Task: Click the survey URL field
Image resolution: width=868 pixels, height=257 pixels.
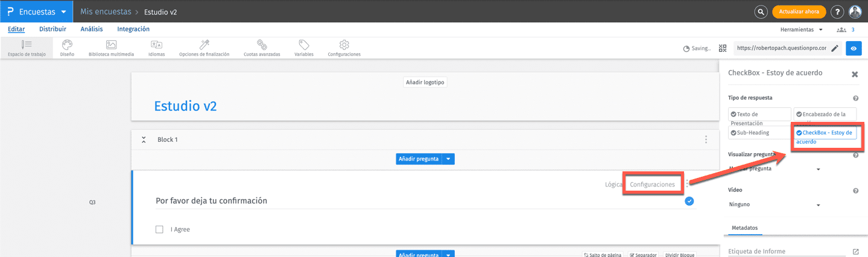Action: pos(781,48)
